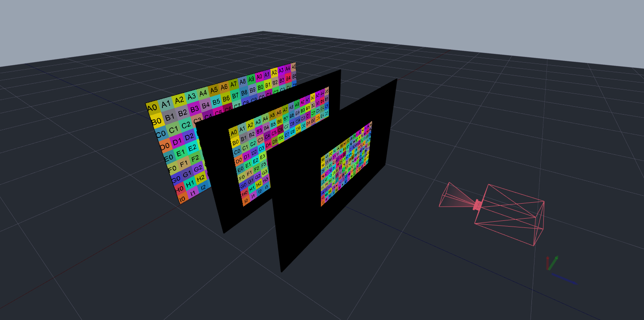Click tile A6 on the middle panel
644x320 pixels.
[279, 113]
